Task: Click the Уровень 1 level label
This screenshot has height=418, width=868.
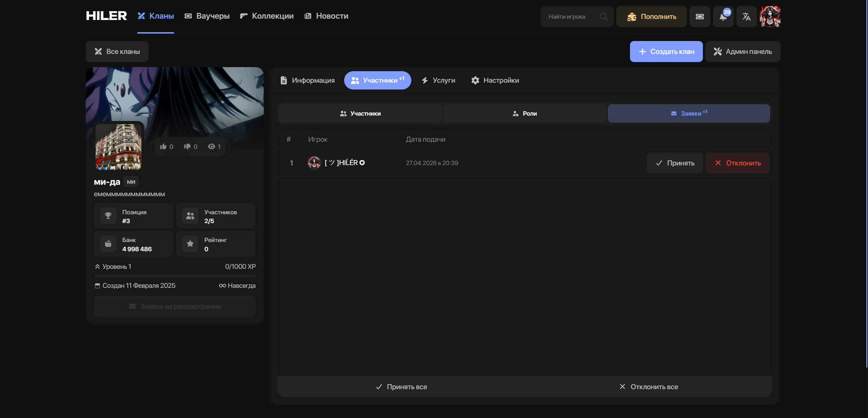Action: pyautogui.click(x=113, y=266)
